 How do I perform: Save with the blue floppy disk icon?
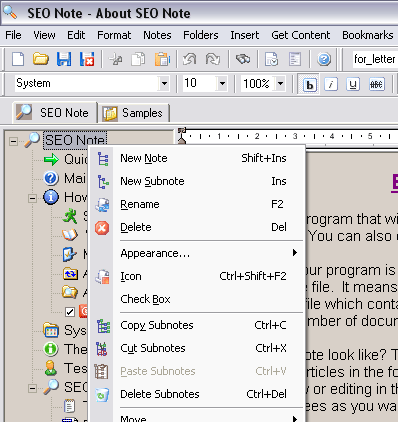(x=64, y=59)
